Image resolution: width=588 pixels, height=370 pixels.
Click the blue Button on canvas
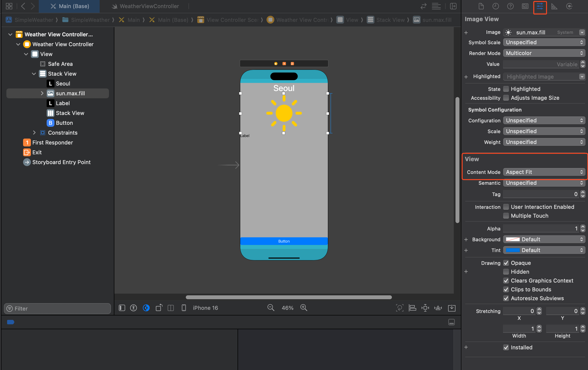pos(284,241)
